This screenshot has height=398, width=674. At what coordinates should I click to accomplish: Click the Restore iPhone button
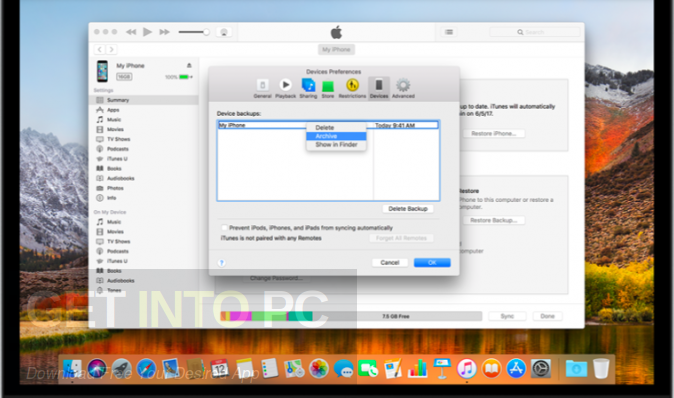click(494, 134)
